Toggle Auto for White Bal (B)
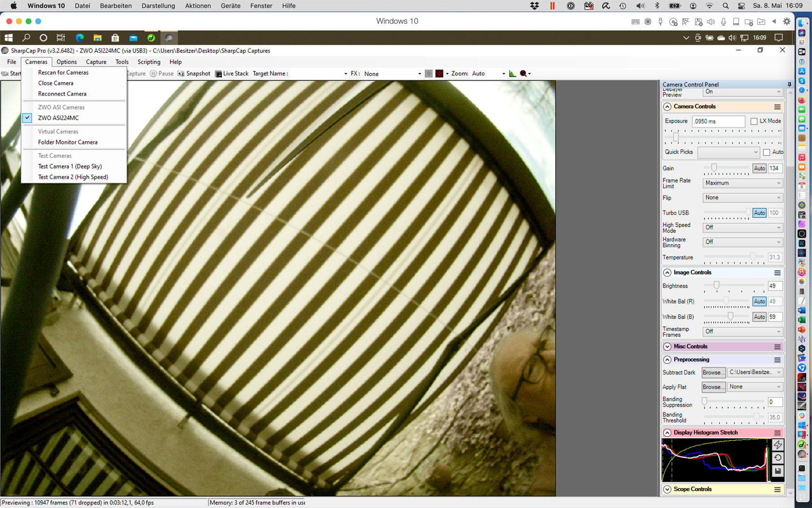Viewport: 812px width, 508px height. pos(759,317)
